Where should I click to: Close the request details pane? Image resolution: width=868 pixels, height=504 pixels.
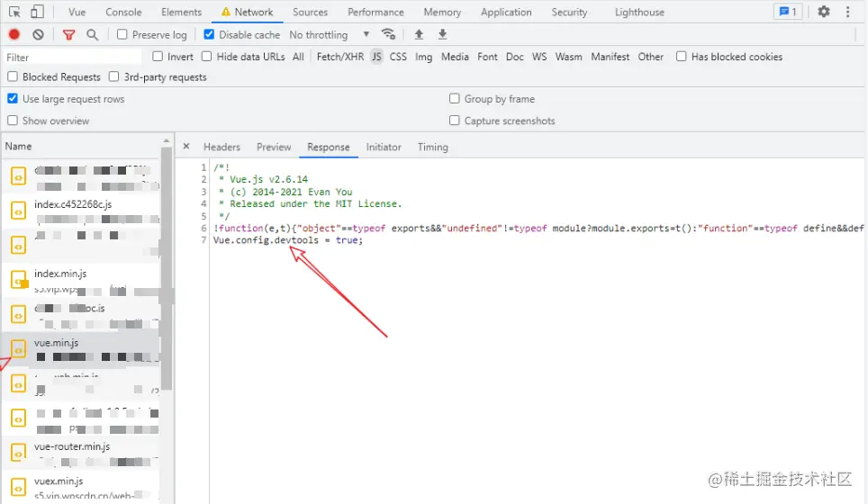pyautogui.click(x=186, y=147)
